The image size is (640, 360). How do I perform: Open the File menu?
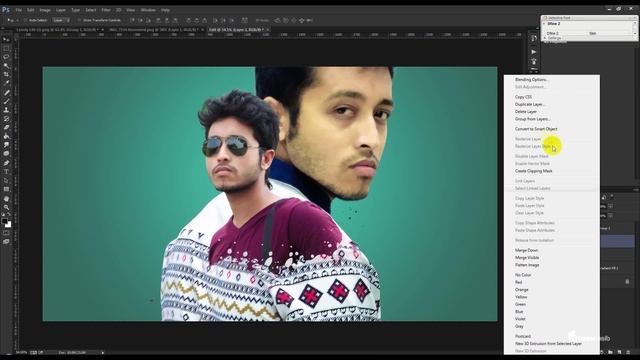[18, 10]
